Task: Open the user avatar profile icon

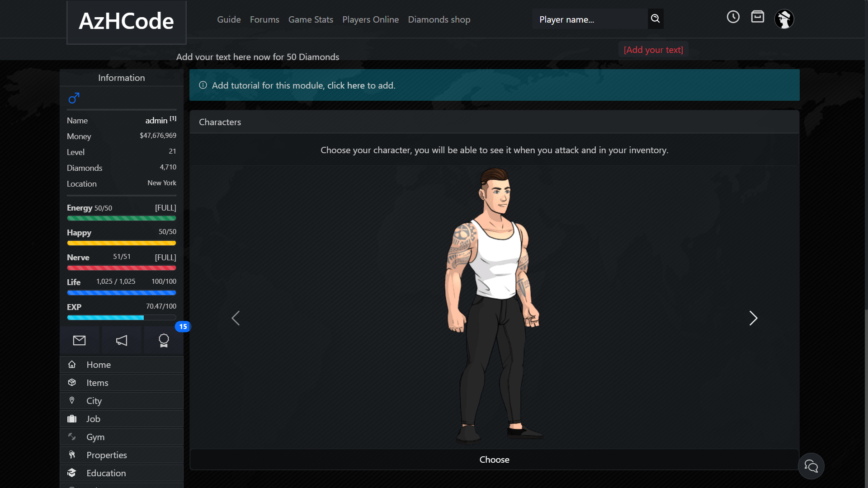Action: point(784,19)
